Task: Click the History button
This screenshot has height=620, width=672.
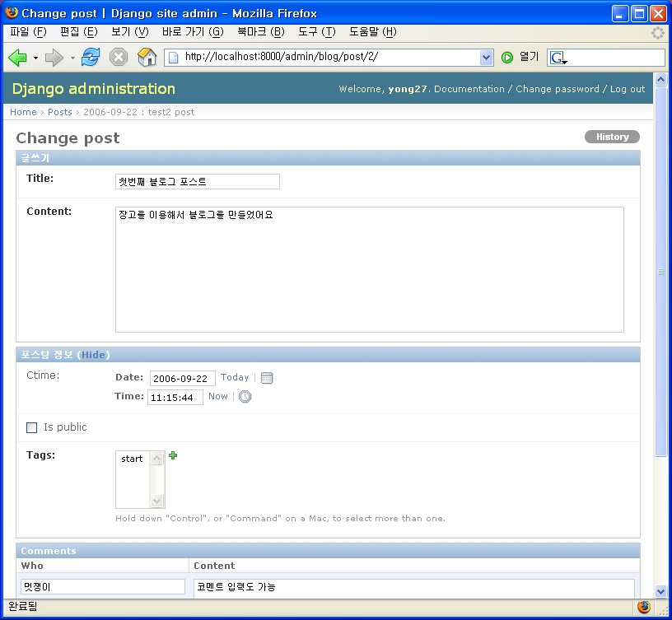Action: [612, 137]
